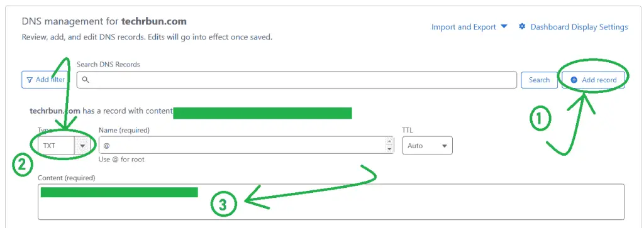Open the Import and Export menu
This screenshot has height=228, width=644.
469,26
